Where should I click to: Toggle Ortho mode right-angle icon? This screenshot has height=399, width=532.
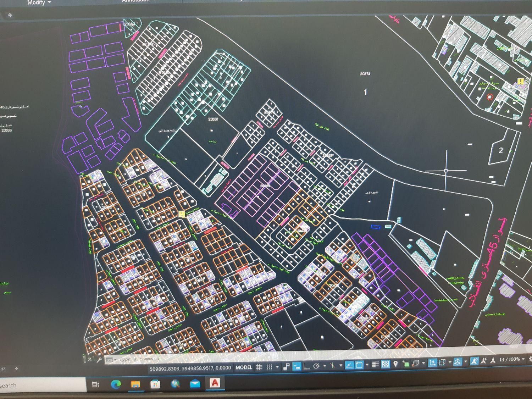pos(307,366)
